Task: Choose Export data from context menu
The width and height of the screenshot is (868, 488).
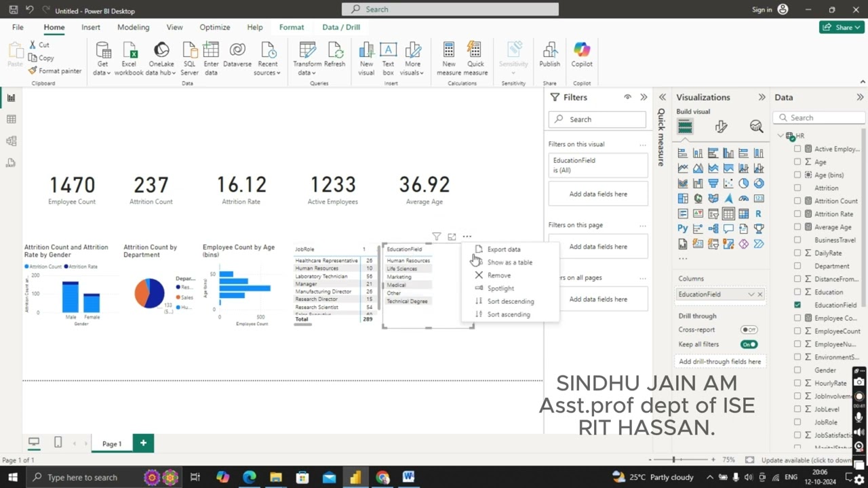Action: click(503, 249)
